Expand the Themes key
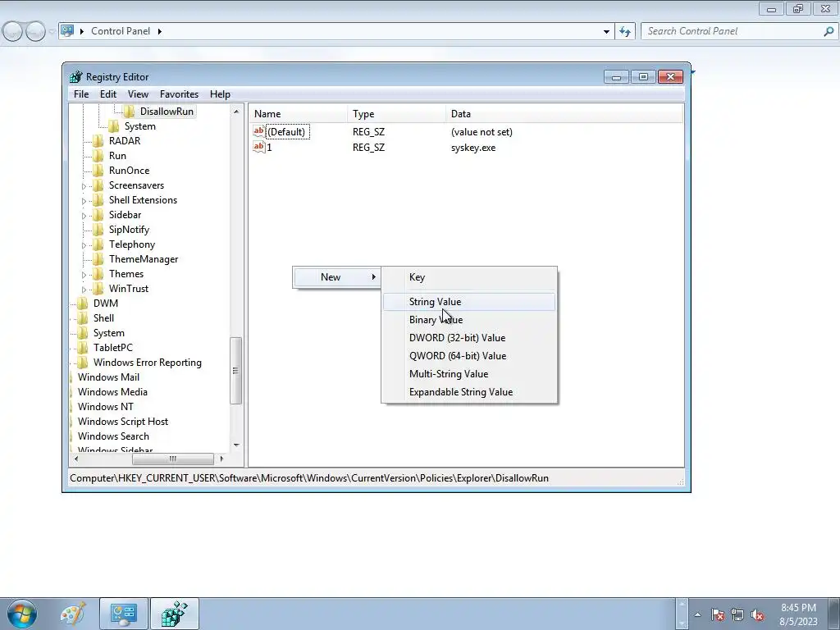 point(84,274)
